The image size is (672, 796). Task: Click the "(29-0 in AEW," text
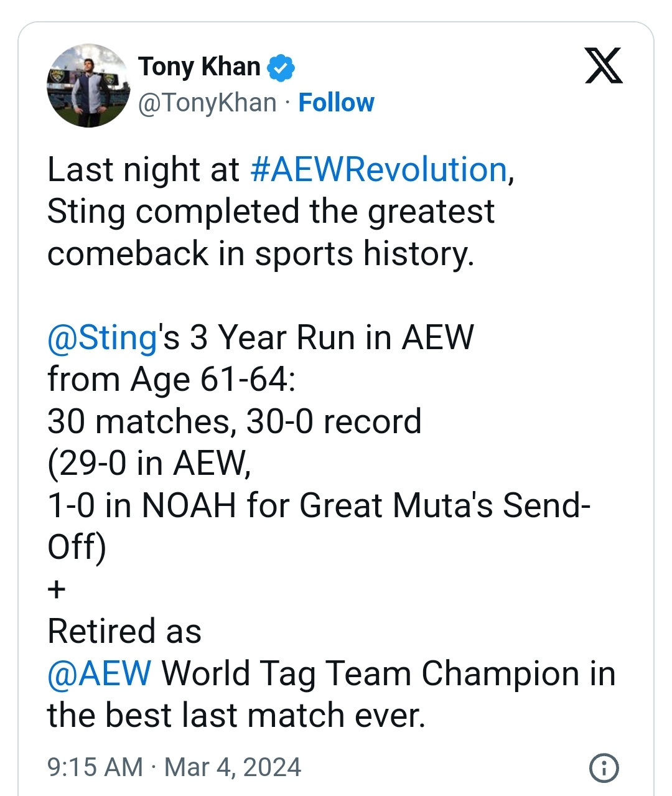pyautogui.click(x=149, y=464)
